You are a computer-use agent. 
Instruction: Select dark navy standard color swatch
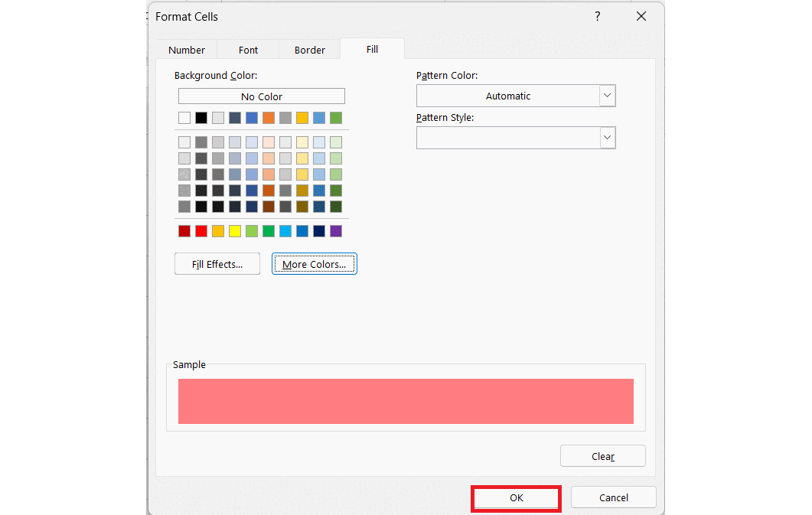(x=319, y=231)
